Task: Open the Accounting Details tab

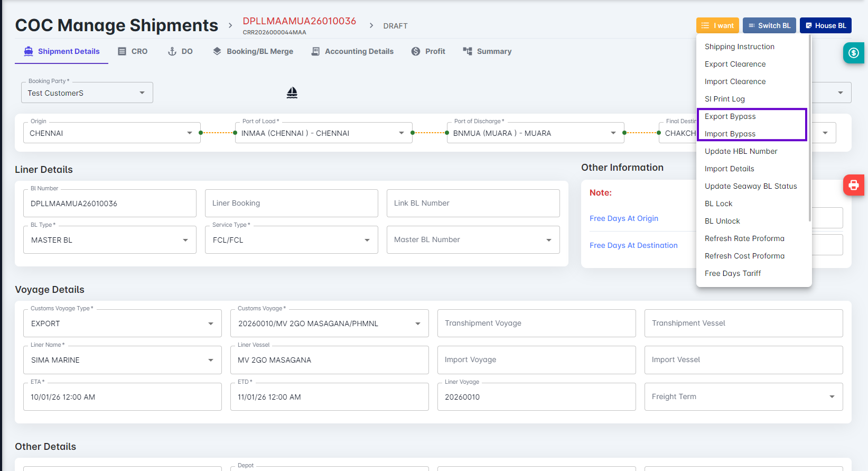Action: (x=352, y=51)
